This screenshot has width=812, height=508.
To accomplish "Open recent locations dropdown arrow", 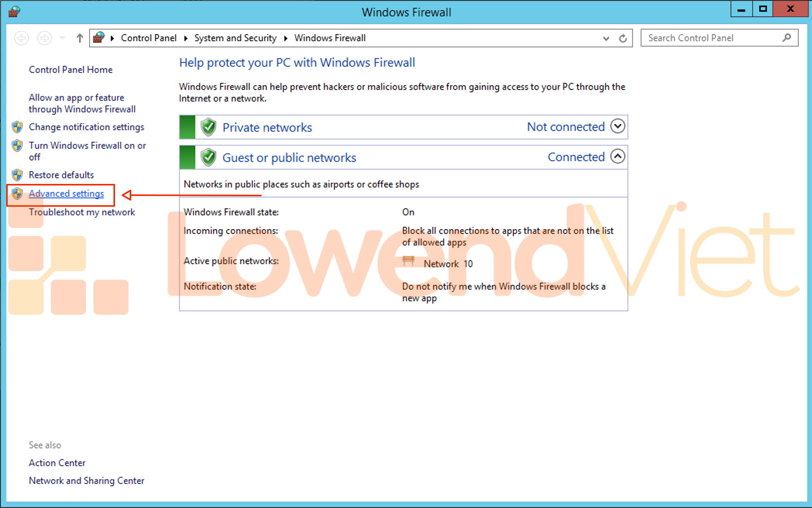I will pos(62,38).
